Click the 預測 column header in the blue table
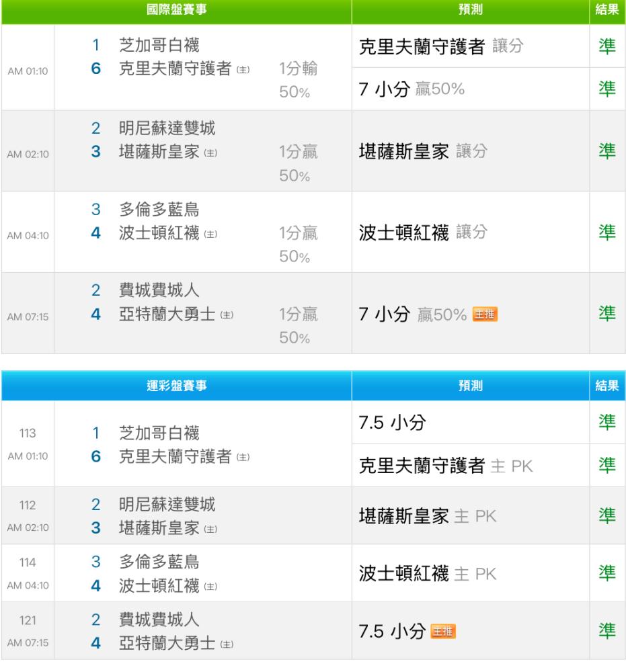The image size is (626, 672). (471, 386)
